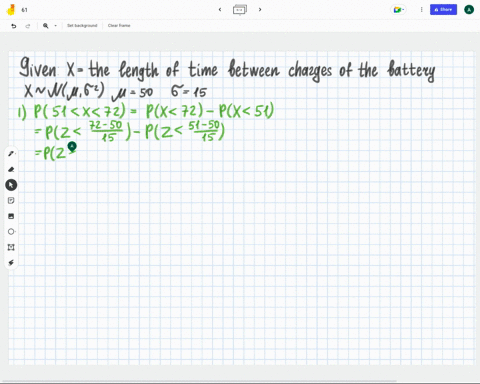Select the Eraser tool
Image resolution: width=480 pixels, height=384 pixels.
coord(11,169)
